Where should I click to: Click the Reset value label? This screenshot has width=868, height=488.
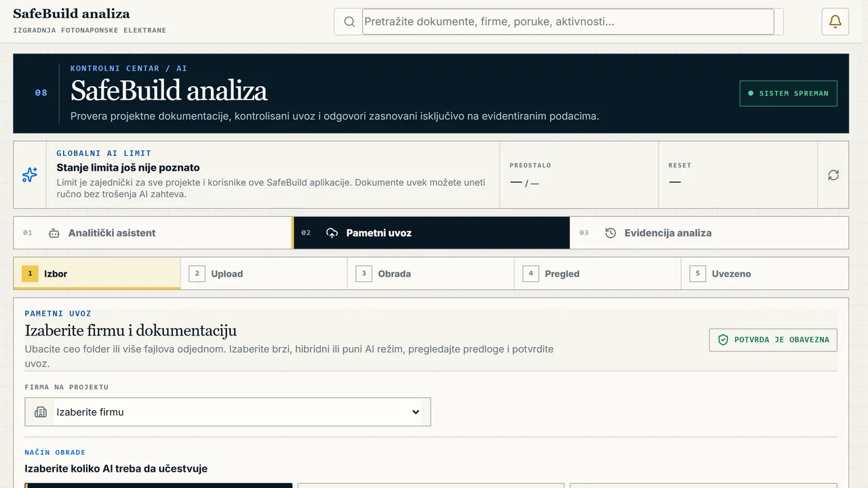pos(679,165)
